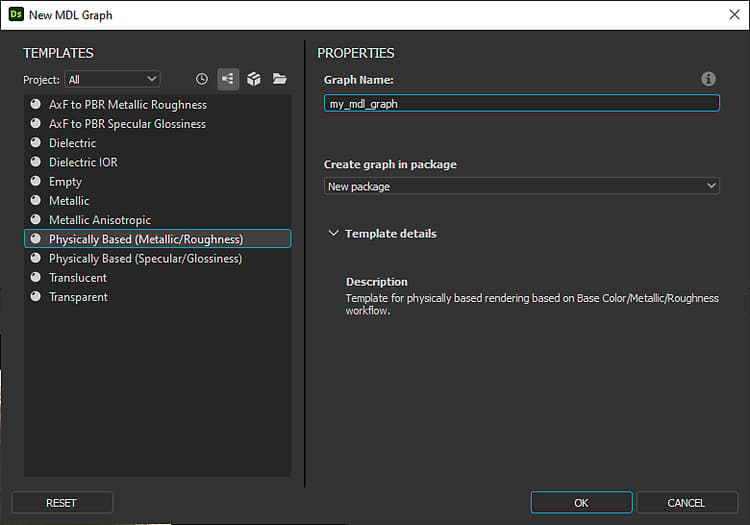Image resolution: width=750 pixels, height=525 pixels.
Task: Click the sphere icon beside Translucent
Action: click(x=35, y=277)
